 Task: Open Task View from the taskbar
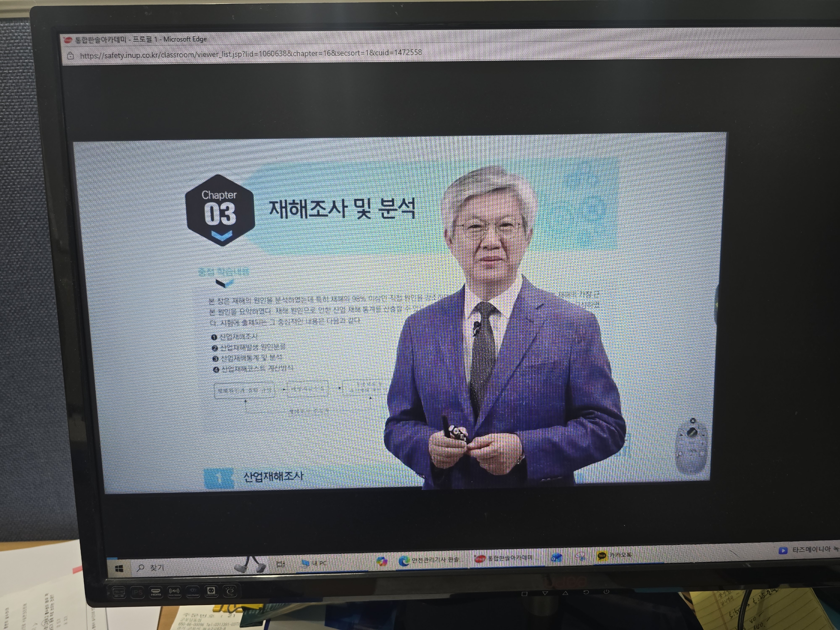point(281,564)
